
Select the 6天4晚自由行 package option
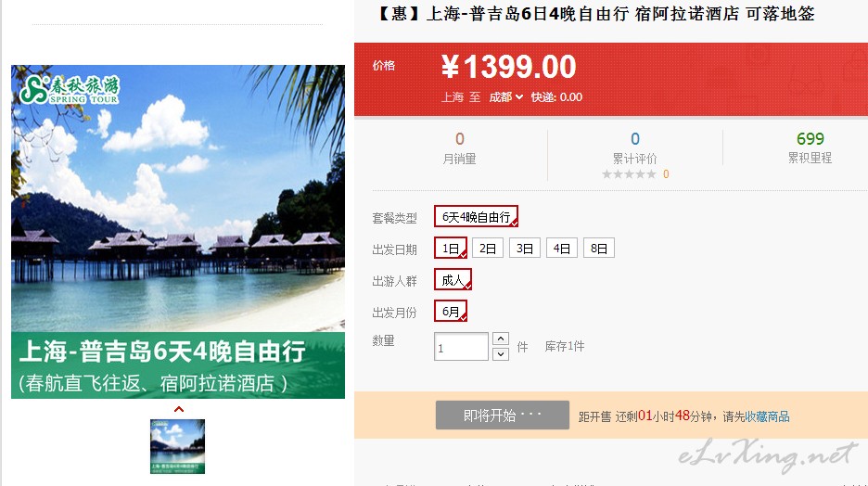476,216
